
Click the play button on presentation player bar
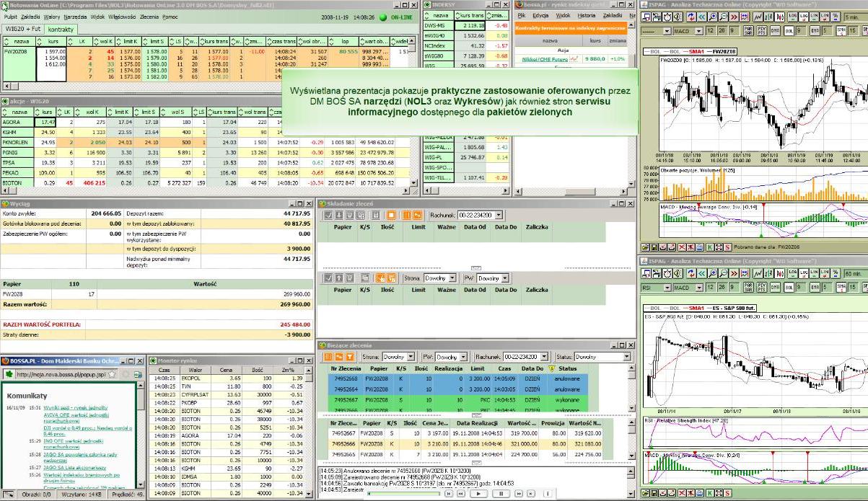479,494
